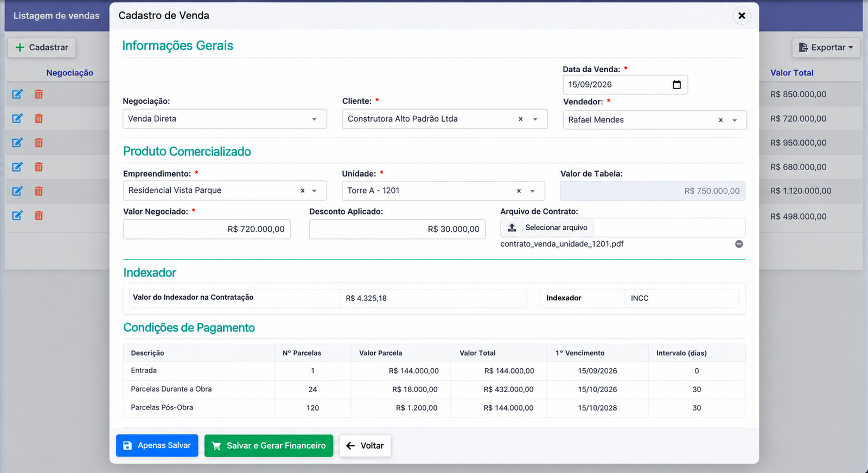Clear the selected Cliente value
The height and width of the screenshot is (473, 868).
coord(520,119)
